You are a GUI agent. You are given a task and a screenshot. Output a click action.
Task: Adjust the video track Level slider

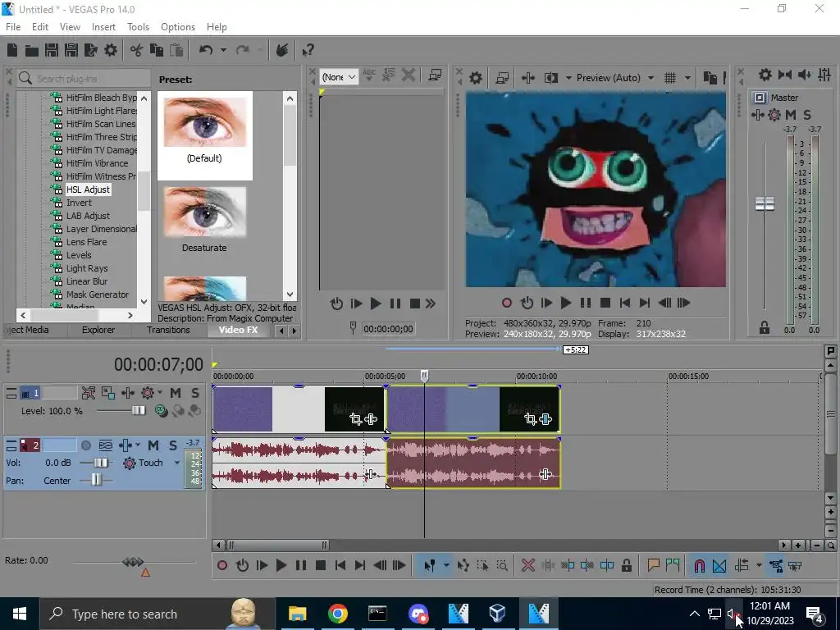click(138, 410)
